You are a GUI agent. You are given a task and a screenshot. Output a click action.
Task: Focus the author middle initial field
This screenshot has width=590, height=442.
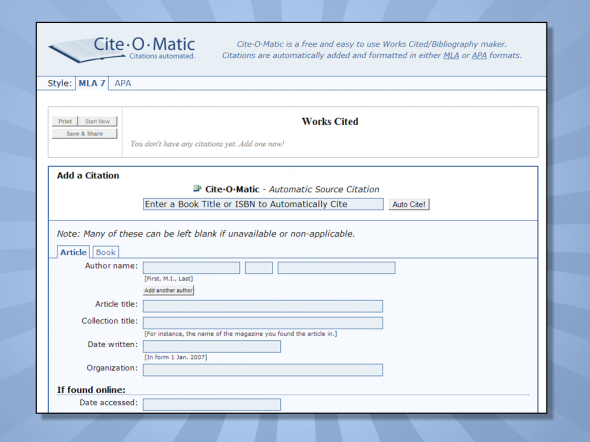pos(259,268)
